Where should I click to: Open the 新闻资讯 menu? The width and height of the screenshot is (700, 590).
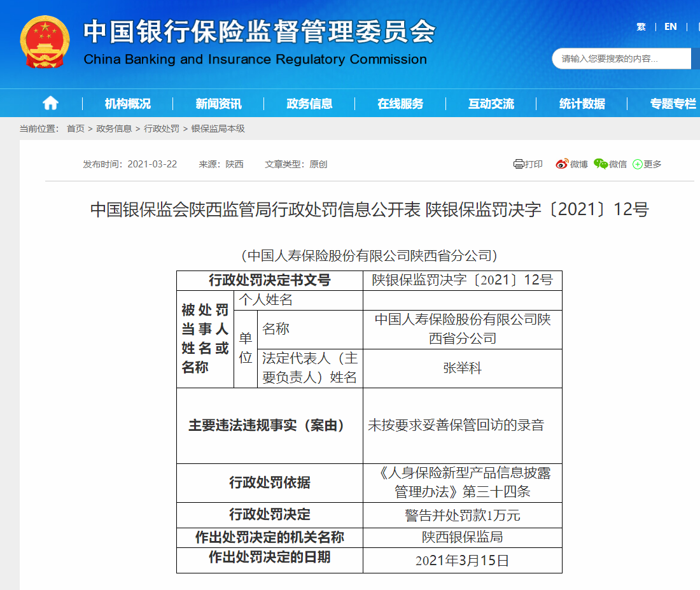tap(219, 104)
